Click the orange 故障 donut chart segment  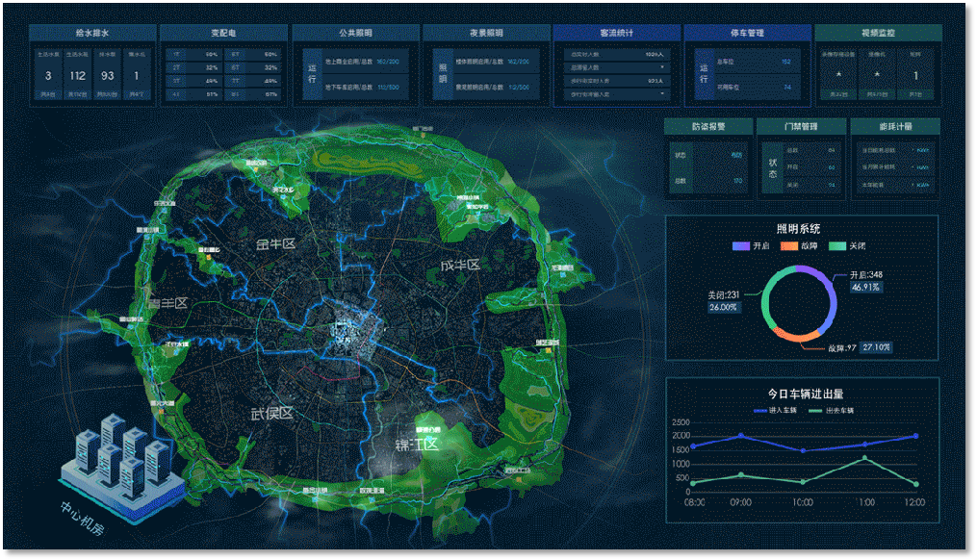pyautogui.click(x=795, y=336)
